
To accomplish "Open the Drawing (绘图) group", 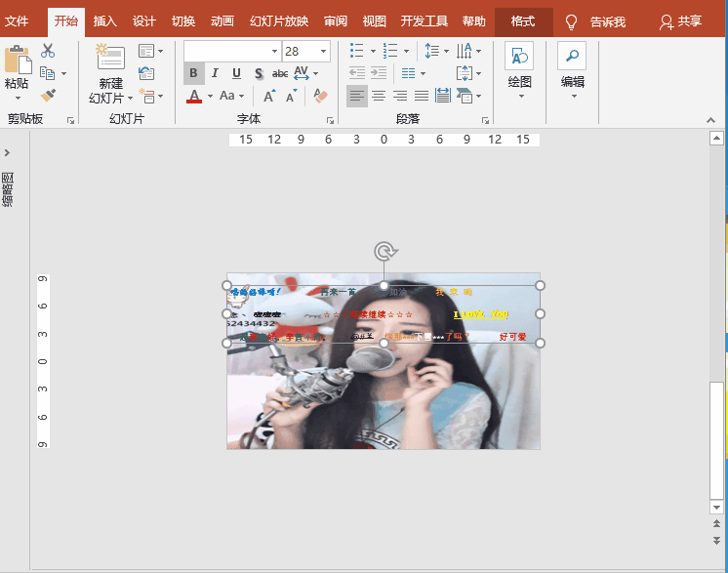I will 519,69.
